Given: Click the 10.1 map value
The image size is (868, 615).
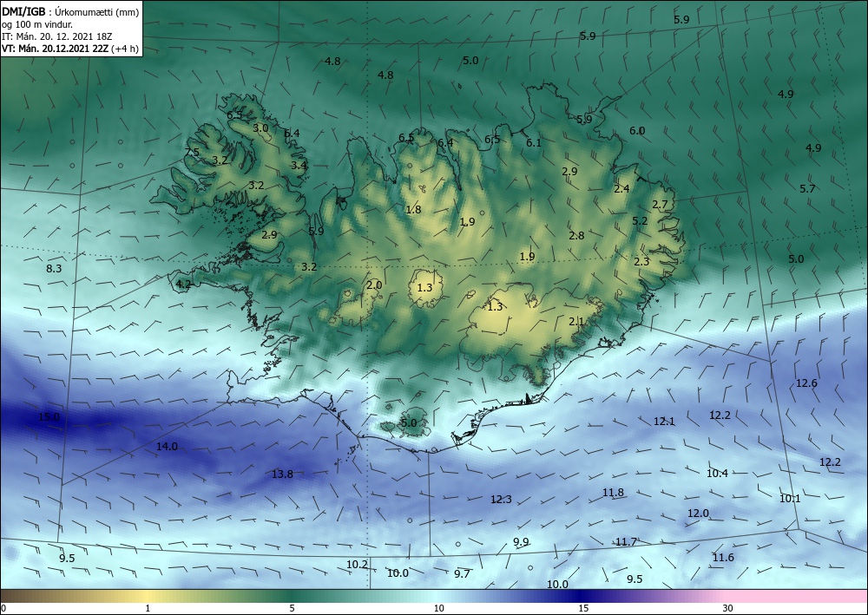Looking at the screenshot, I should click(790, 498).
